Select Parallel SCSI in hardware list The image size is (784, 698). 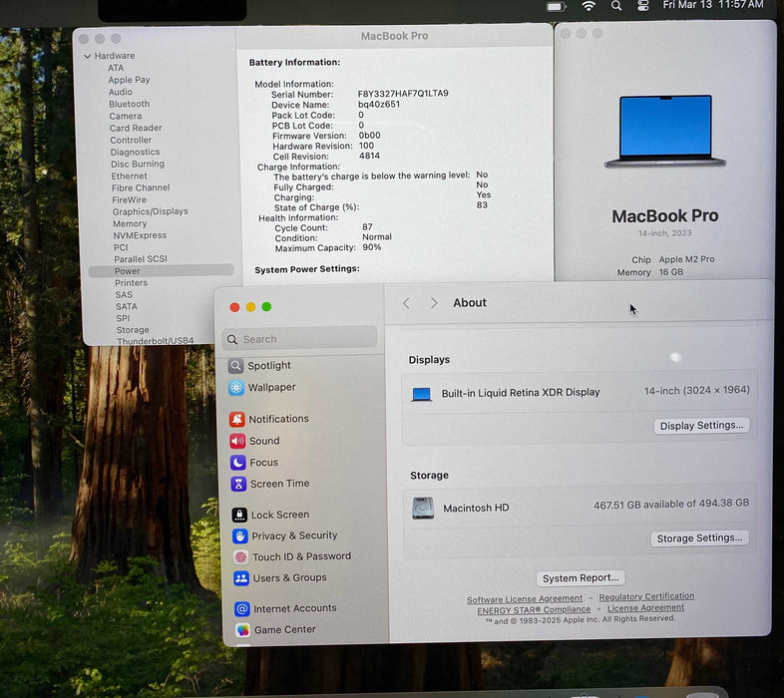click(x=141, y=259)
